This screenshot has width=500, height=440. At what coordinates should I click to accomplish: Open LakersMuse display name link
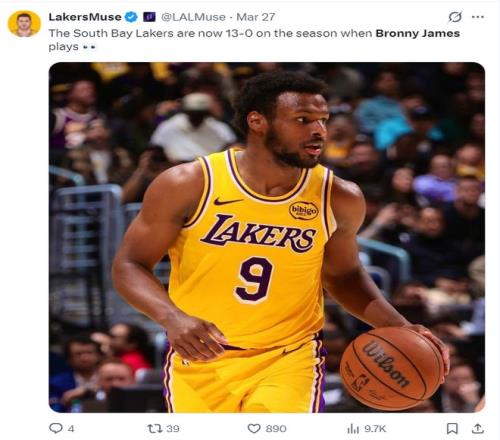point(85,17)
